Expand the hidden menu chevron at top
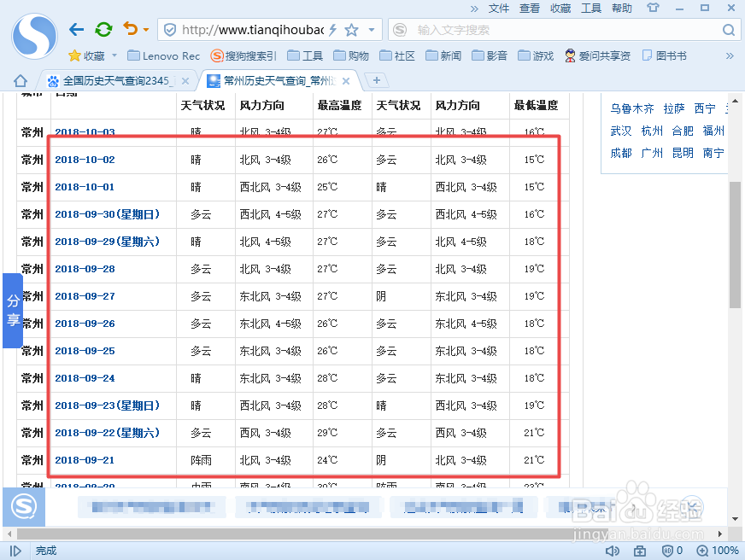 pyautogui.click(x=474, y=9)
